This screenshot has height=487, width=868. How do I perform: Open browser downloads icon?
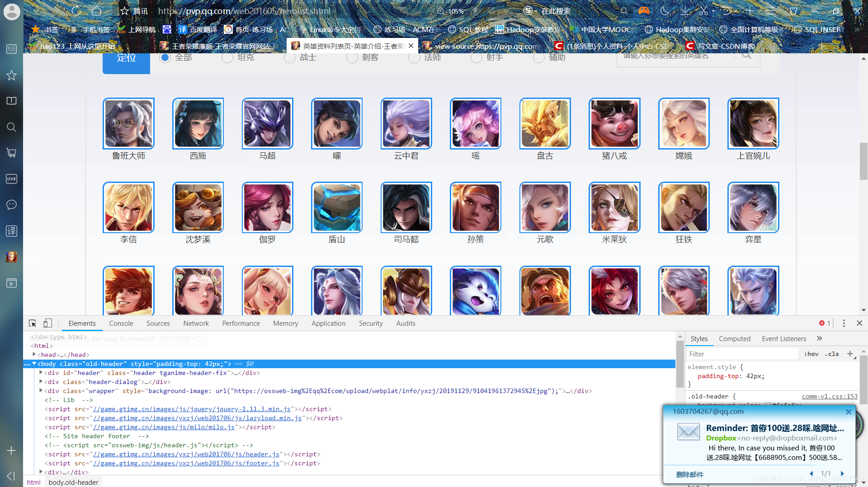tap(685, 11)
